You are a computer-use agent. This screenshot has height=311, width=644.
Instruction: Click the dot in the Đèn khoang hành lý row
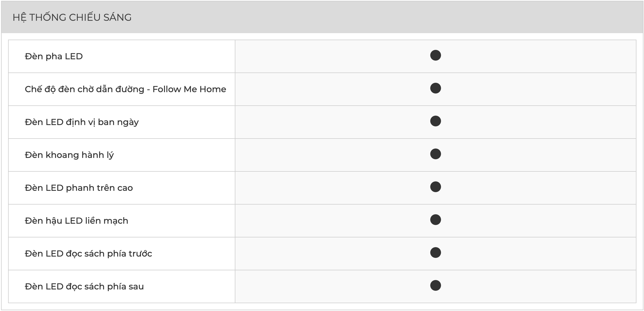click(x=435, y=154)
